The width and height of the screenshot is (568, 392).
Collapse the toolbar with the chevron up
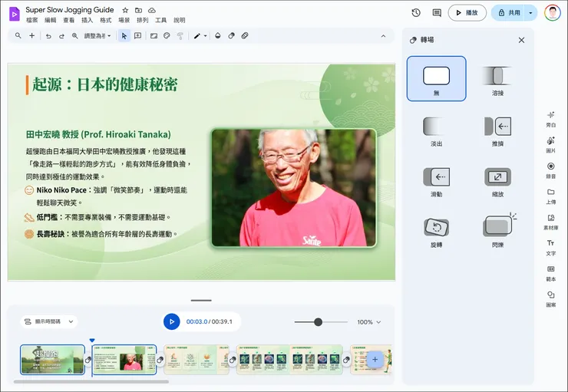[x=383, y=36]
